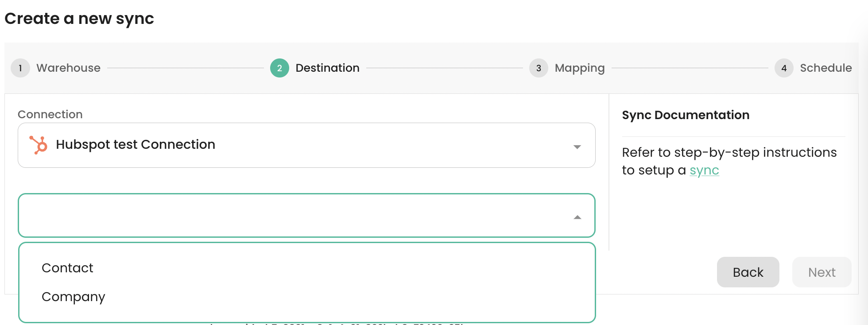Click inside the empty destination object field

click(x=266, y=216)
